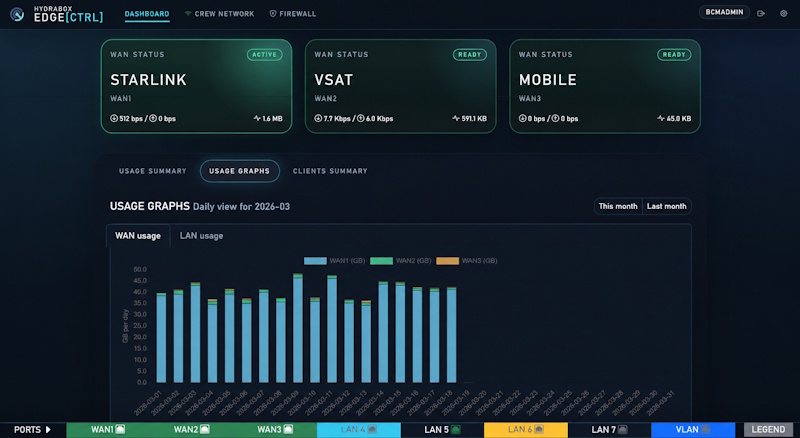Show This month usage
The width and height of the screenshot is (800, 438).
[x=618, y=206]
